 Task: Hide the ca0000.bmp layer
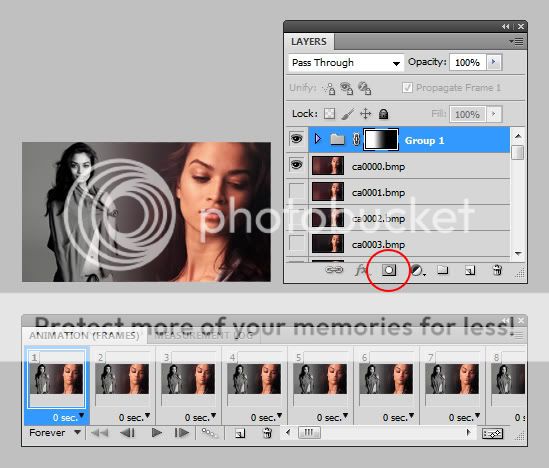[x=297, y=165]
